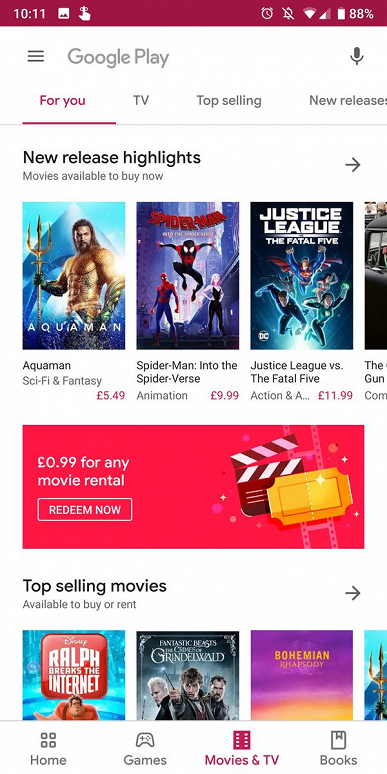The width and height of the screenshot is (387, 774).
Task: Open the Justice League vs. The Fatal Five poster
Action: [302, 275]
